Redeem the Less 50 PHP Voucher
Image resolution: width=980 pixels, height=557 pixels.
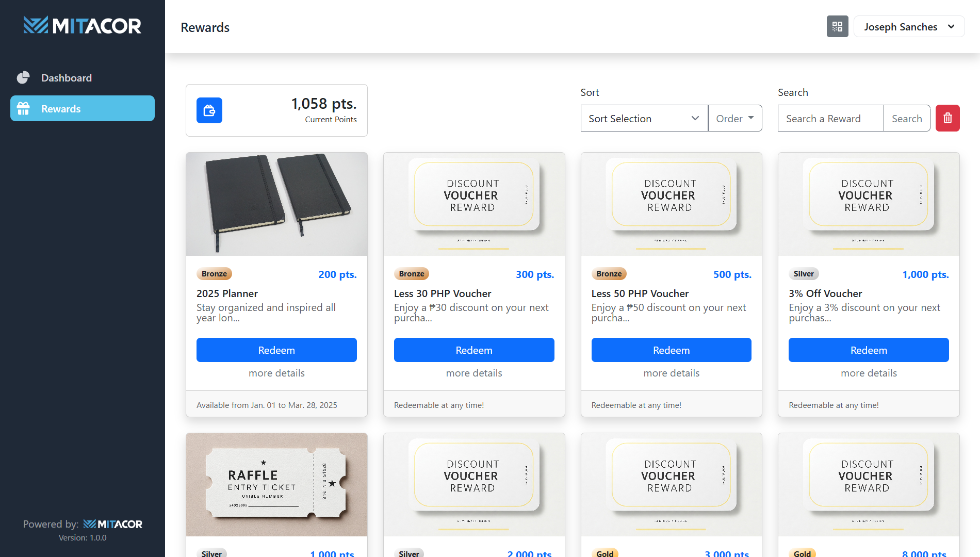pyautogui.click(x=671, y=350)
